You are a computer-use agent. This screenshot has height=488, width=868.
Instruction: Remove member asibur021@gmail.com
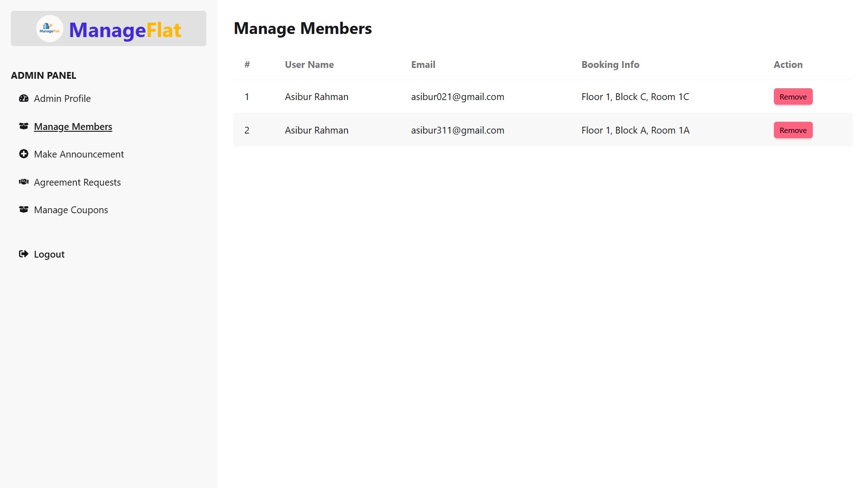coord(793,96)
